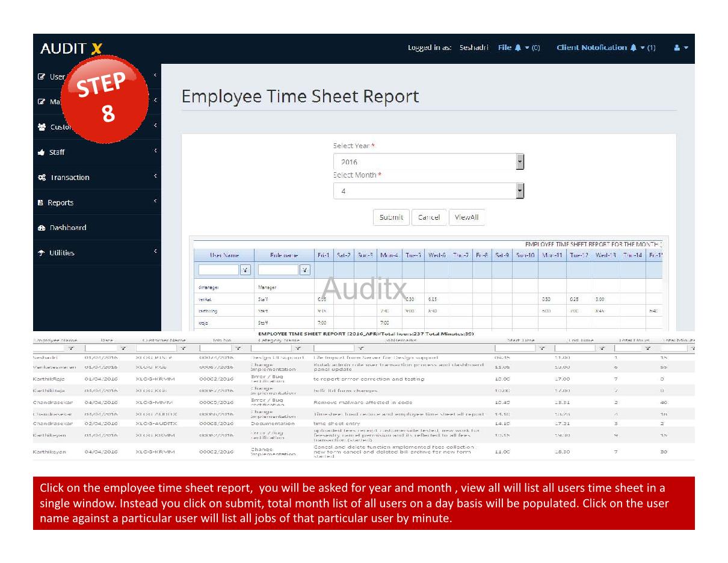Image resolution: width=728 pixels, height=563 pixels.
Task: Click the Transaction gears icon
Action: pos(43,177)
